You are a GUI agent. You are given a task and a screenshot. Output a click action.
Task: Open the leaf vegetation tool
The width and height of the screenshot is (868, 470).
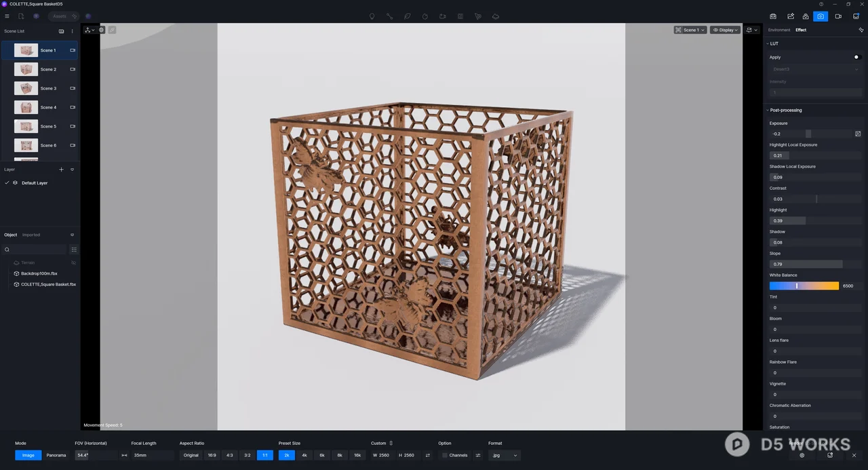407,16
